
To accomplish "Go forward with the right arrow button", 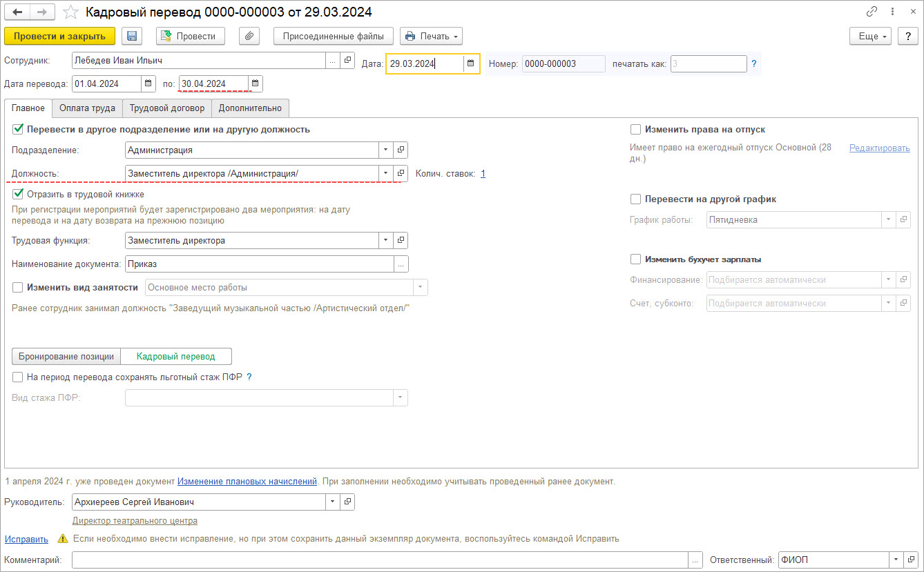I will click(42, 12).
